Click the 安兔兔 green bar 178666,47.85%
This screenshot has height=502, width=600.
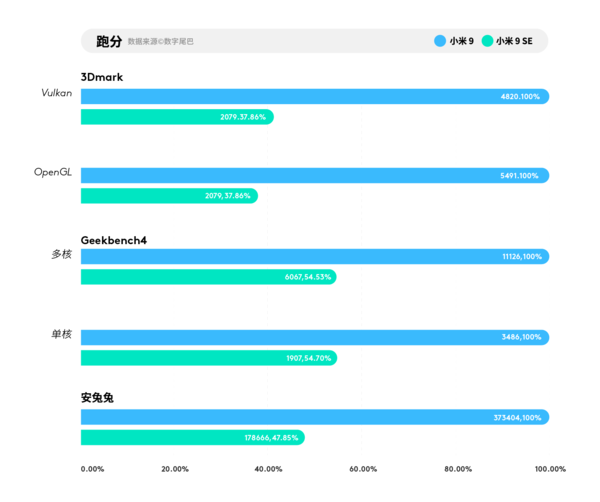point(192,437)
